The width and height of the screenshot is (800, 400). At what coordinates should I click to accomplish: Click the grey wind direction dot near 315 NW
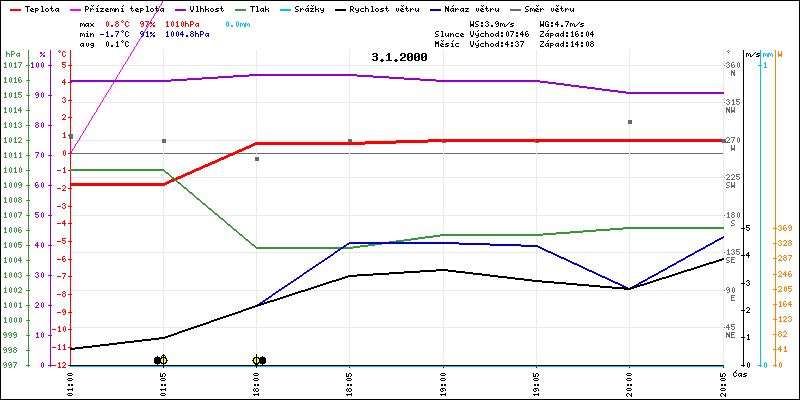click(629, 122)
